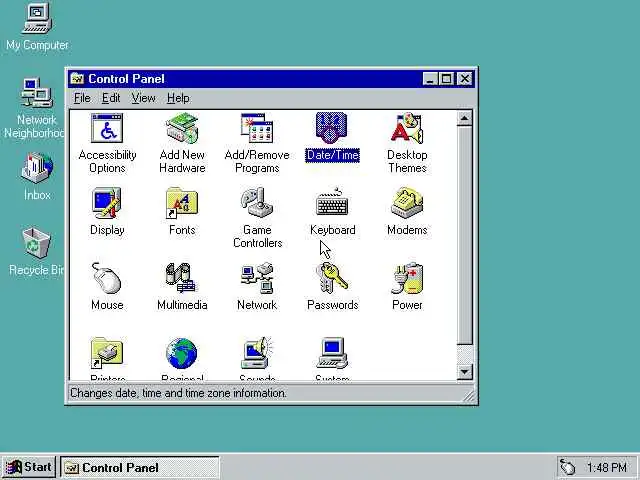Click the scrollbar up arrow
The width and height of the screenshot is (640, 480).
click(464, 118)
